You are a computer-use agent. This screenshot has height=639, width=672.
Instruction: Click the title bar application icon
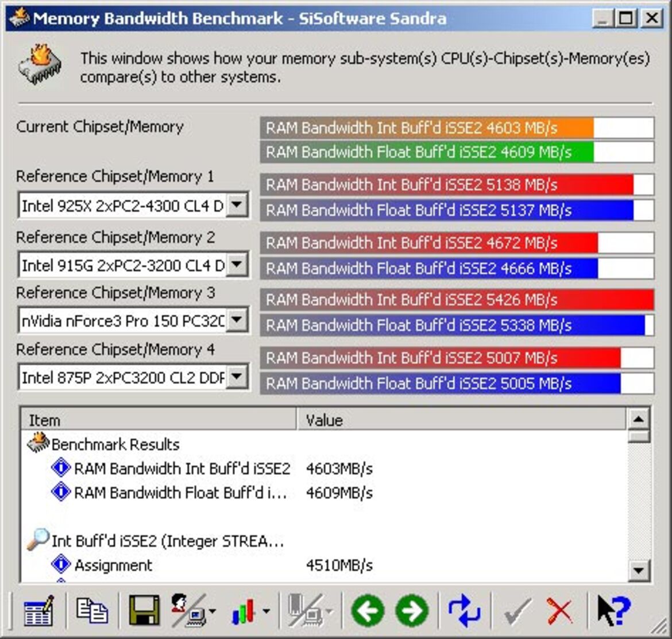pos(19,18)
